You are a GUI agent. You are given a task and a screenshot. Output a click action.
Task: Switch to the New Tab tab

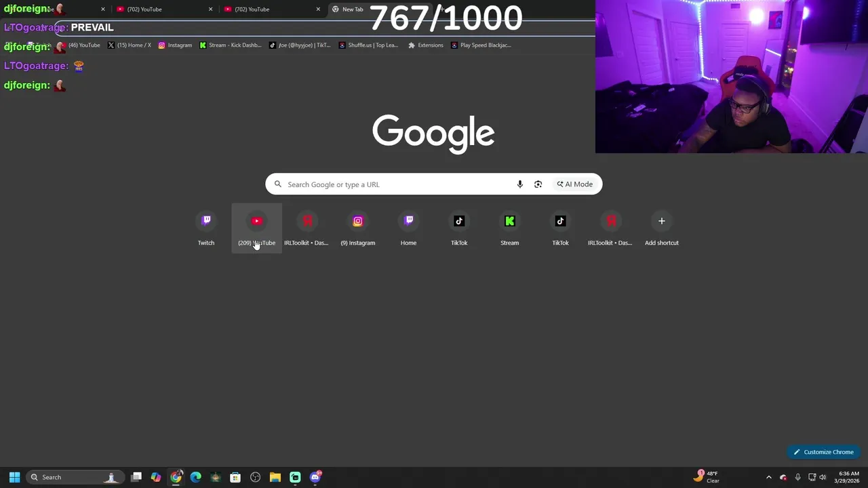pyautogui.click(x=378, y=9)
